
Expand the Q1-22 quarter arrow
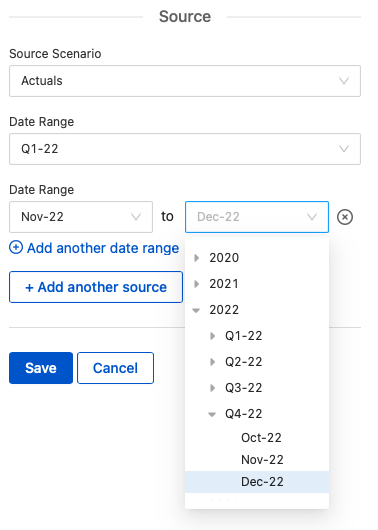click(x=212, y=336)
